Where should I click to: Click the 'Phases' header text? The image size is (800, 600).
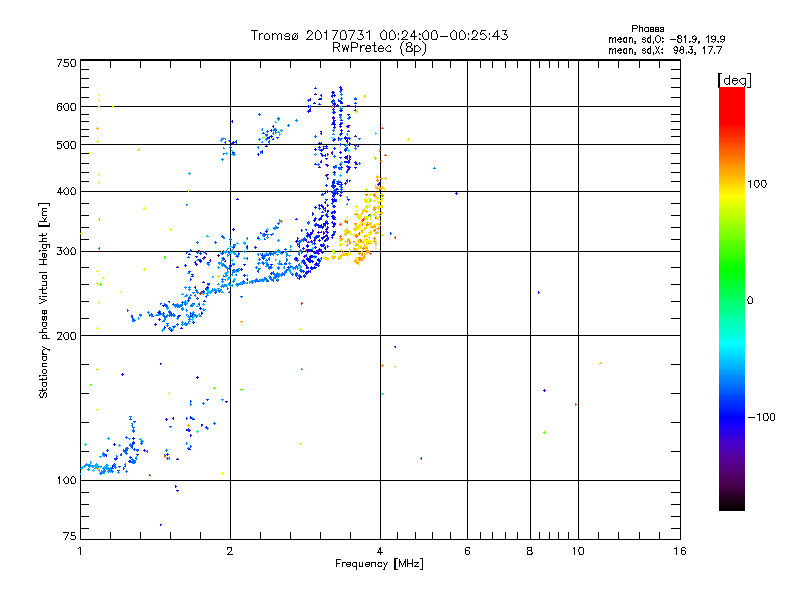tap(647, 29)
